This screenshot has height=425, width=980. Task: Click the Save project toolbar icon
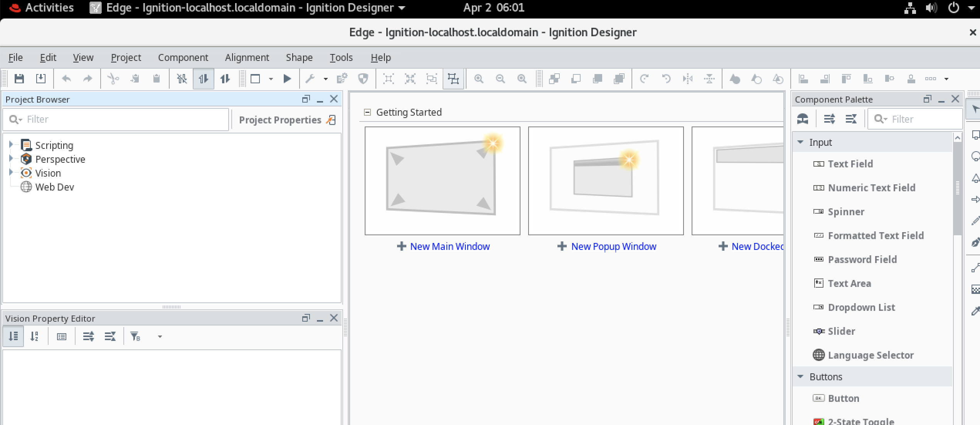[x=19, y=79]
